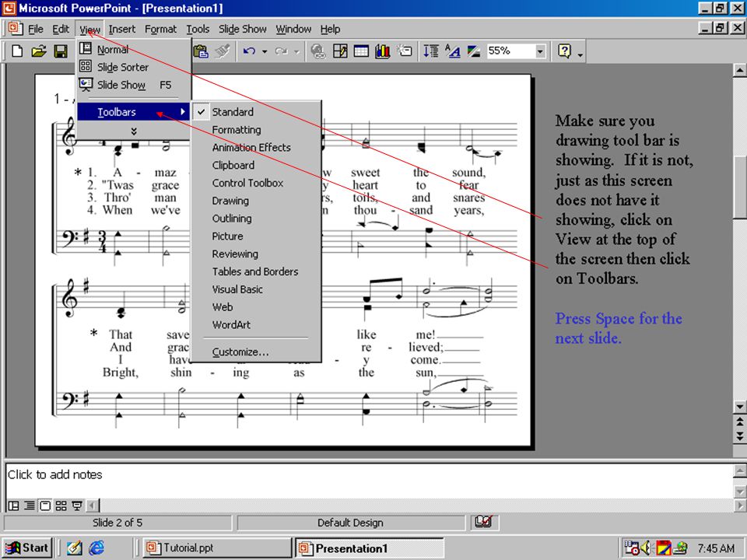The height and width of the screenshot is (560, 747).
Task: Open the Tables and Borders toolbar icon
Action: (340, 51)
